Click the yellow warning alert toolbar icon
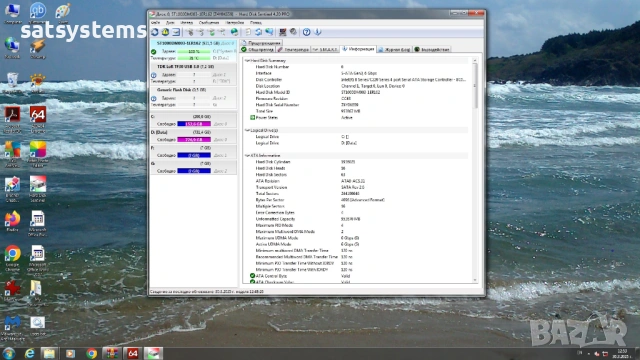Image resolution: width=640 pixels, height=360 pixels. (165, 32)
